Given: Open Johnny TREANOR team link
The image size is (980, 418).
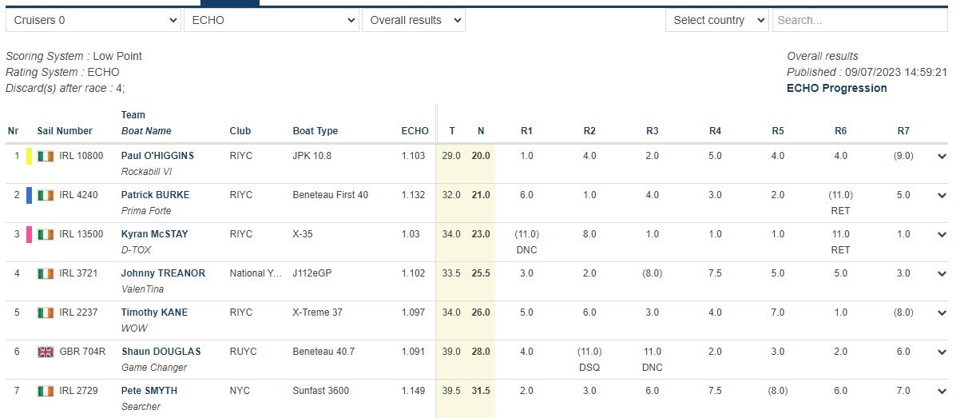Looking at the screenshot, I should click(x=163, y=273).
